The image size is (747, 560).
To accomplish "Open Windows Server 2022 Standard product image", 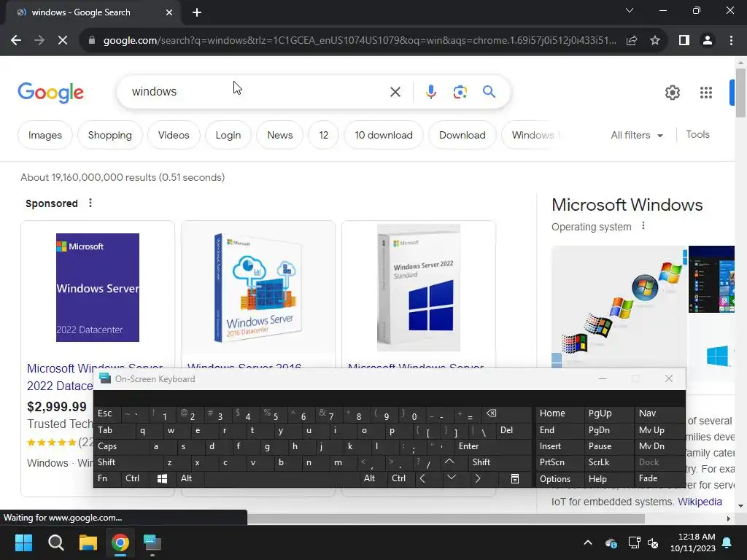I will pos(418,287).
